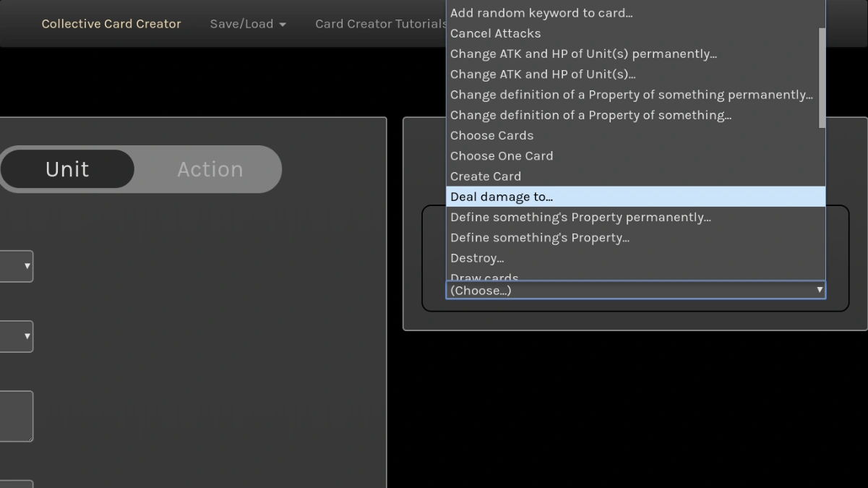The width and height of the screenshot is (868, 488).
Task: Open the Save/Load dropdown menu
Action: pos(248,24)
